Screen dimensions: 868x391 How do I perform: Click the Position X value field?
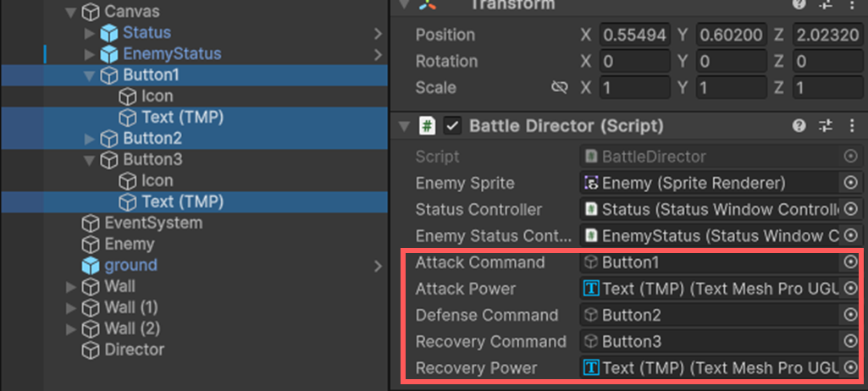pos(635,35)
